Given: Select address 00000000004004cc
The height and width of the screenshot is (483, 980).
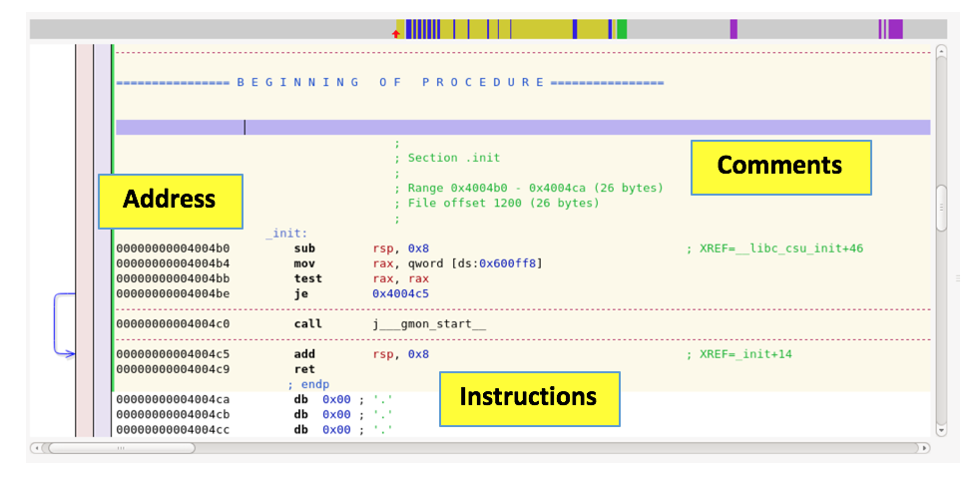Looking at the screenshot, I should click(x=173, y=430).
